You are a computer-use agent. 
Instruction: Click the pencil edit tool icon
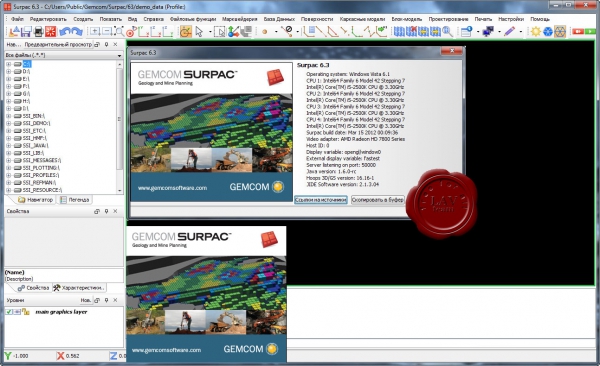point(509,31)
